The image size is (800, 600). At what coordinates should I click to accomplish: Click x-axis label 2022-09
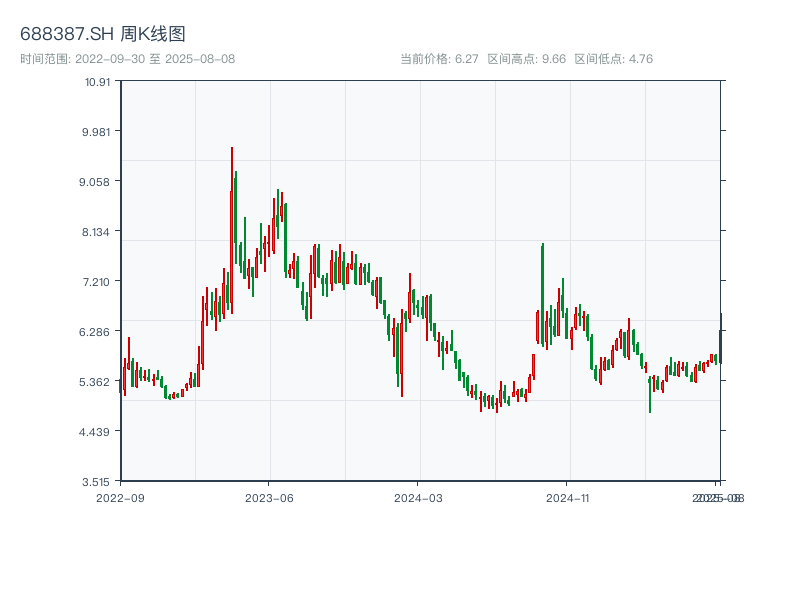120,498
